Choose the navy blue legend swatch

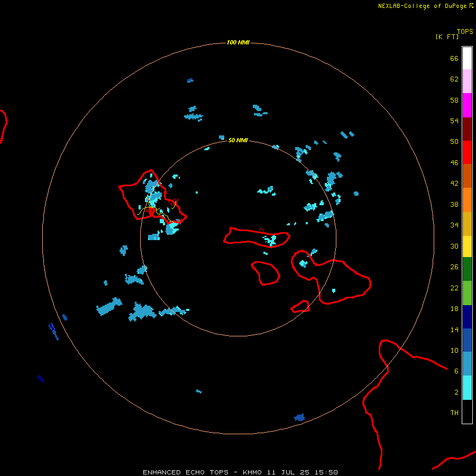tap(467, 317)
